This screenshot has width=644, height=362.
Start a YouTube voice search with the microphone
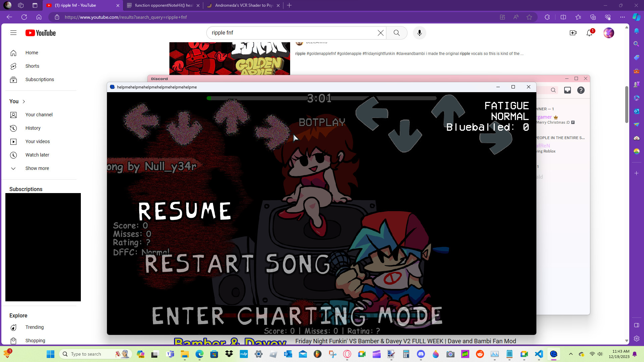[x=419, y=33]
